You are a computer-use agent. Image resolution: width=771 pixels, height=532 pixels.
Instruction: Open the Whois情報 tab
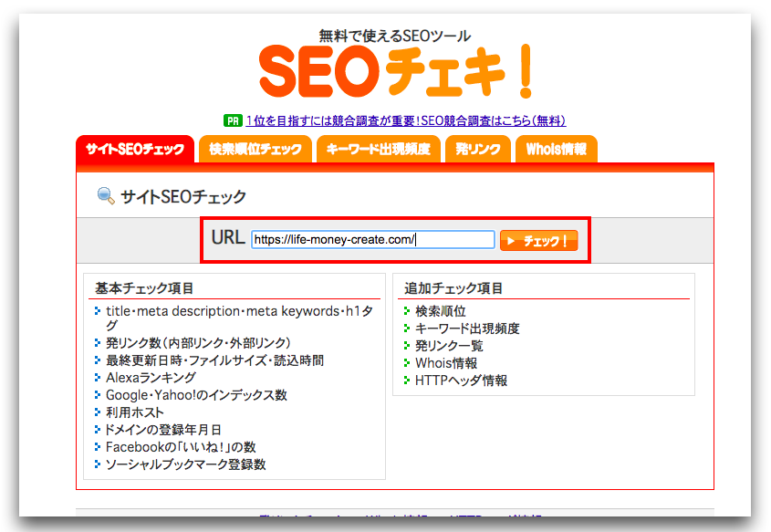point(556,149)
